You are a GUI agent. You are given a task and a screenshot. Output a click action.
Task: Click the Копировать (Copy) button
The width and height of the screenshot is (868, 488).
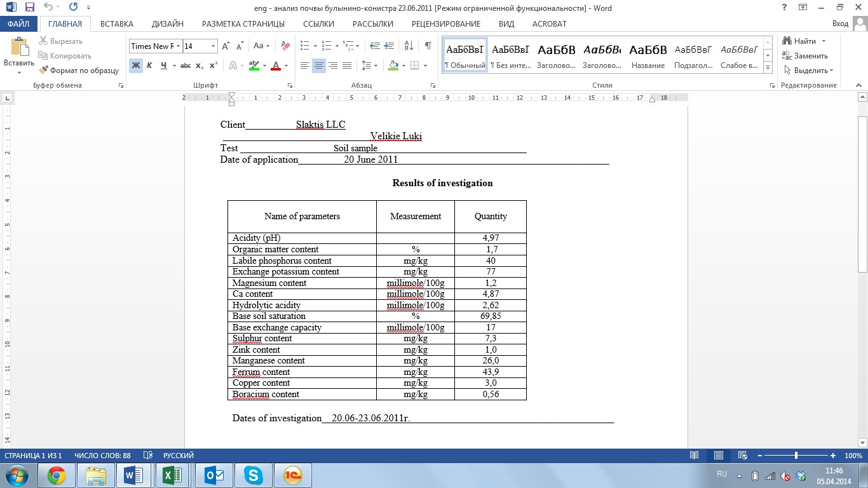coord(65,56)
